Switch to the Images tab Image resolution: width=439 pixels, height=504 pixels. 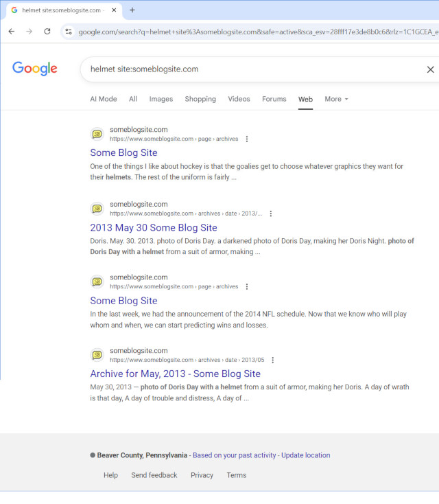[x=161, y=99]
